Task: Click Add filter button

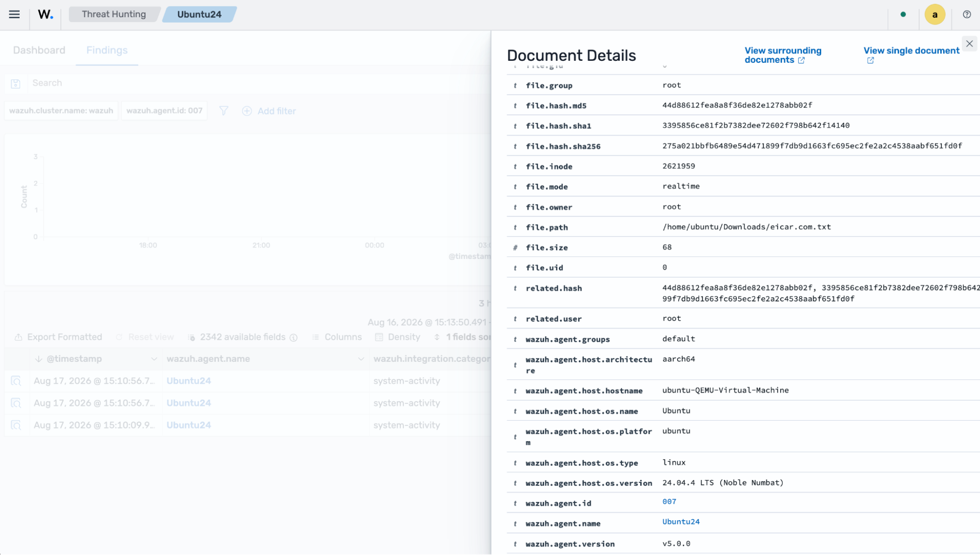Action: click(269, 111)
